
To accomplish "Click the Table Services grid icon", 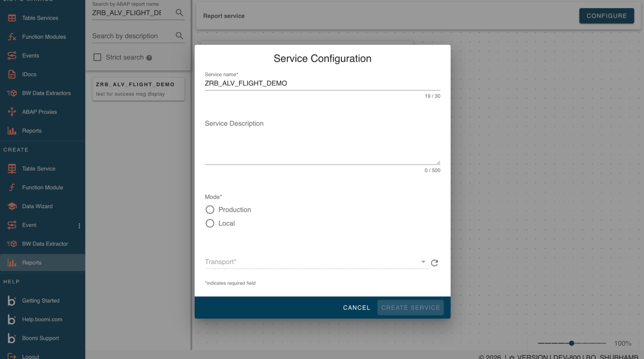I will click(12, 18).
